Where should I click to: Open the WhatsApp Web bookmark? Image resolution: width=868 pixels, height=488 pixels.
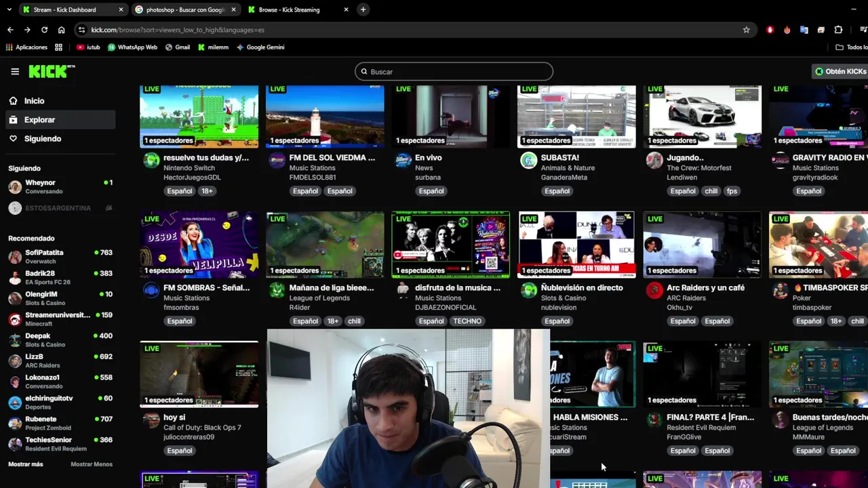(132, 47)
